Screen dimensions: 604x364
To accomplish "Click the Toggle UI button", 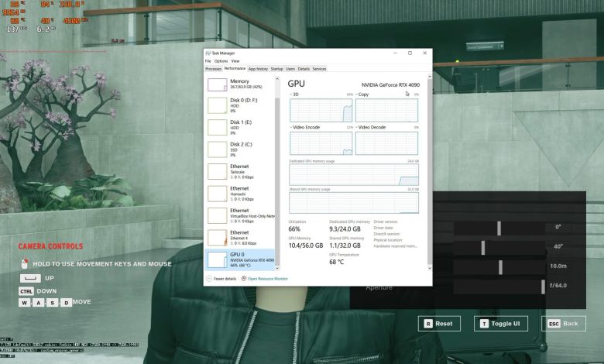I will pyautogui.click(x=501, y=324).
